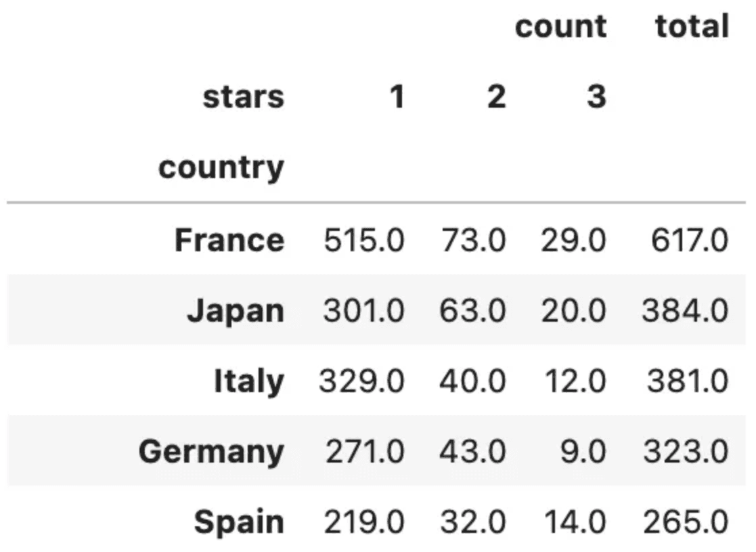This screenshot has width=756, height=552.
Task: Select the country index label
Action: (x=221, y=168)
